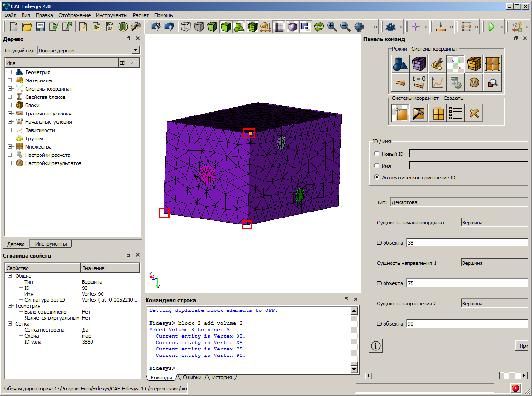The width and height of the screenshot is (532, 396).
Task: Click the red stop button in status bar
Action: tap(515, 388)
